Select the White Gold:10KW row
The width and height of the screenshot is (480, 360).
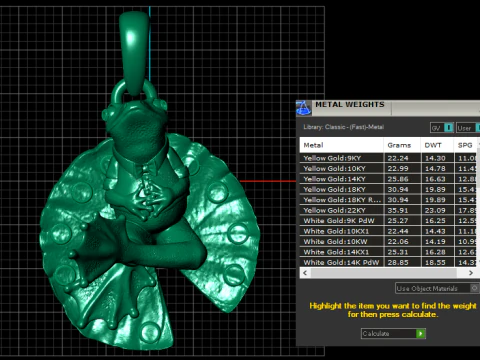pos(388,241)
